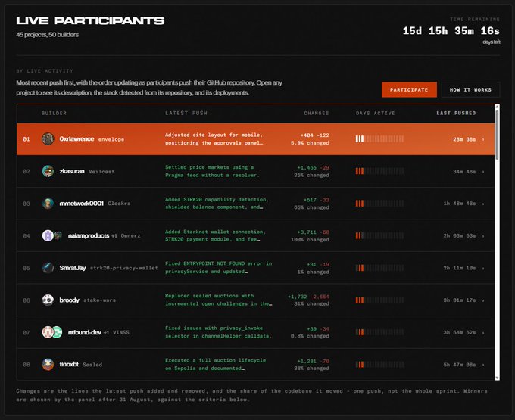Click the '45 projects, 50 builders' subtitle

point(47,35)
